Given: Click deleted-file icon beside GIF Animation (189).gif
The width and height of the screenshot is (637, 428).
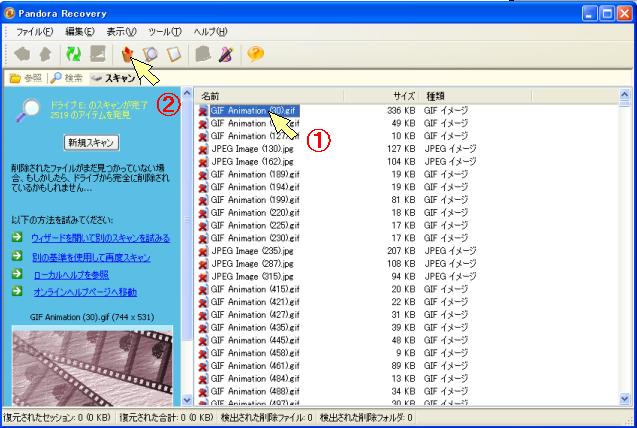Looking at the screenshot, I should (203, 175).
